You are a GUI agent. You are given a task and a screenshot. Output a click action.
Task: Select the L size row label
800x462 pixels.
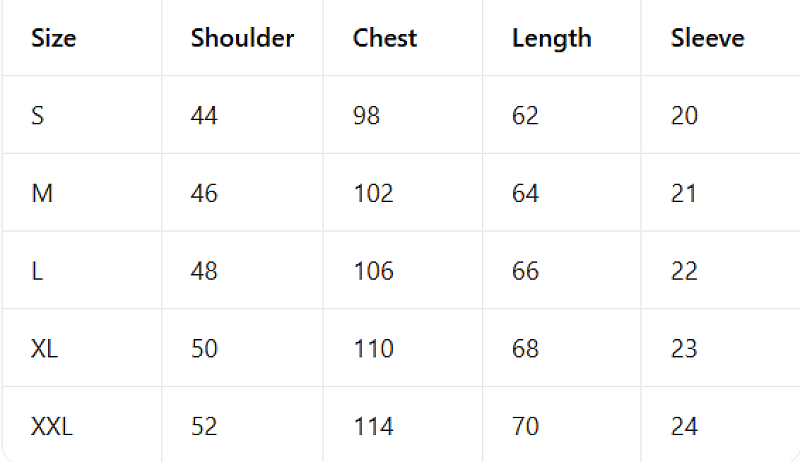coord(37,271)
